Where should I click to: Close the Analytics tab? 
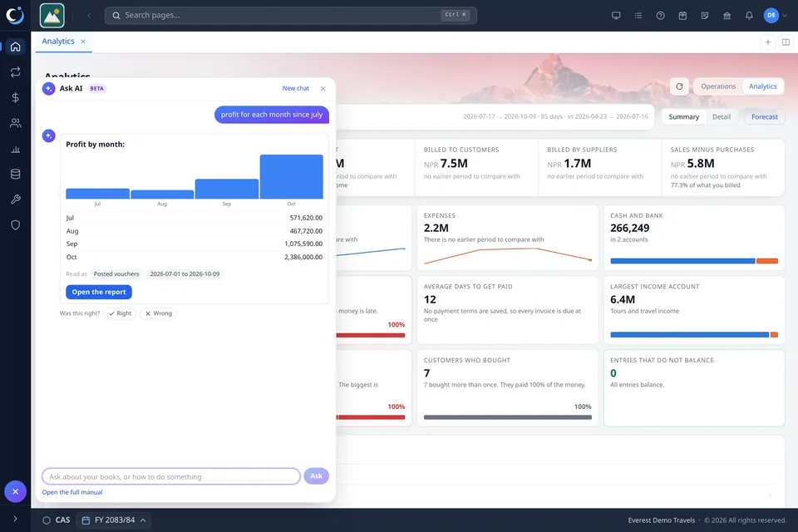(x=83, y=42)
